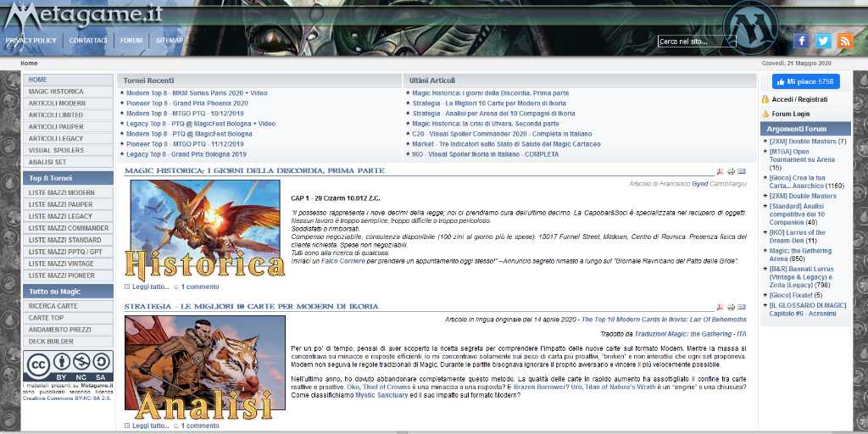Open the Twitter profile icon

[823, 41]
